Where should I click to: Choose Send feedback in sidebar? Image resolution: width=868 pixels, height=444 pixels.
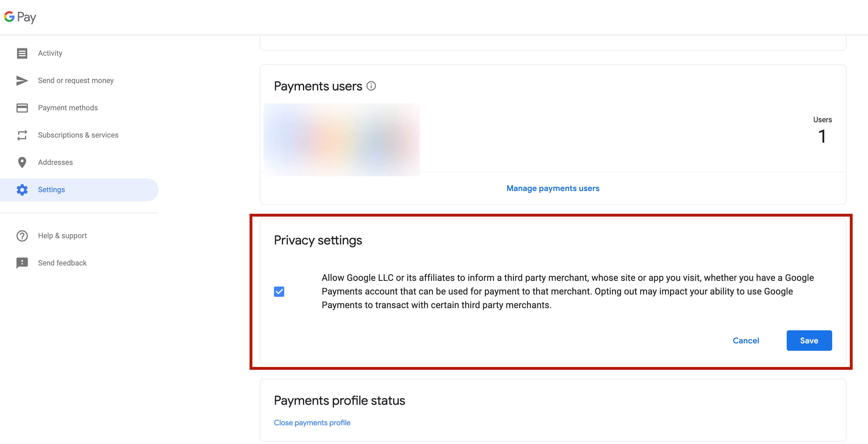[79, 263]
